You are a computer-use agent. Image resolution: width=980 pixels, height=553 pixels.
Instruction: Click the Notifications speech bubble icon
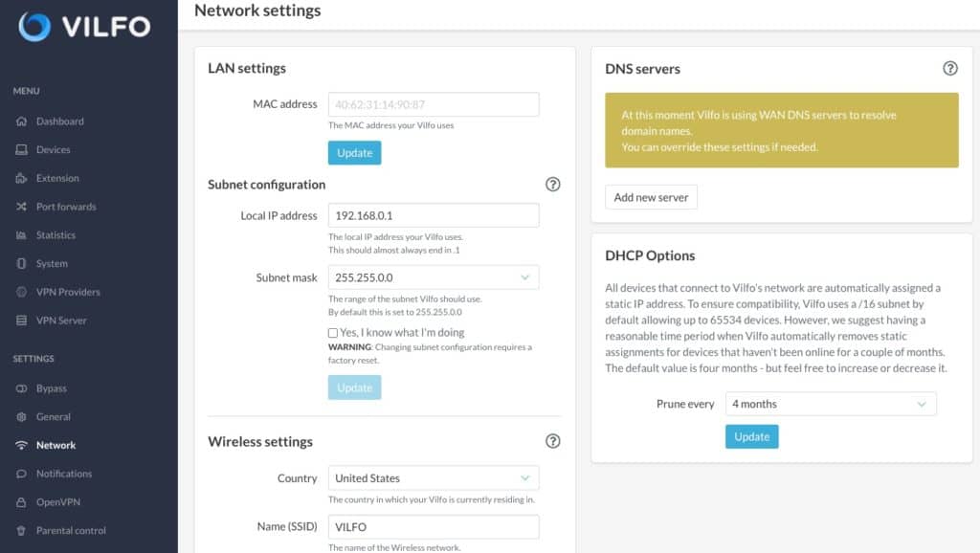click(21, 474)
